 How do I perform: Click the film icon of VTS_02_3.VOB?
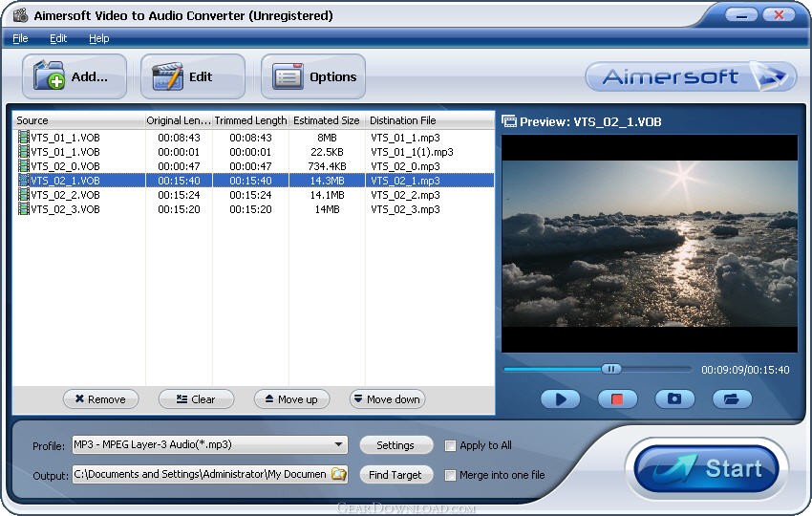[23, 208]
